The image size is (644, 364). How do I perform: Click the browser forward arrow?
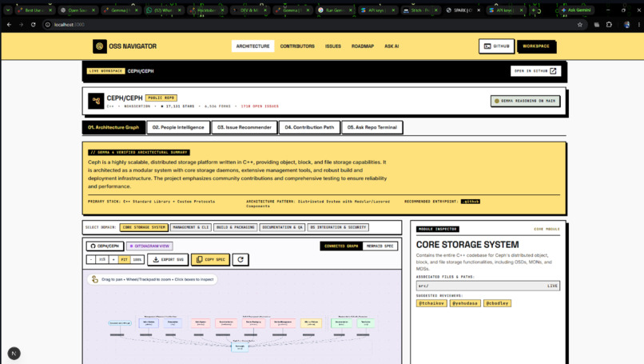click(x=21, y=25)
